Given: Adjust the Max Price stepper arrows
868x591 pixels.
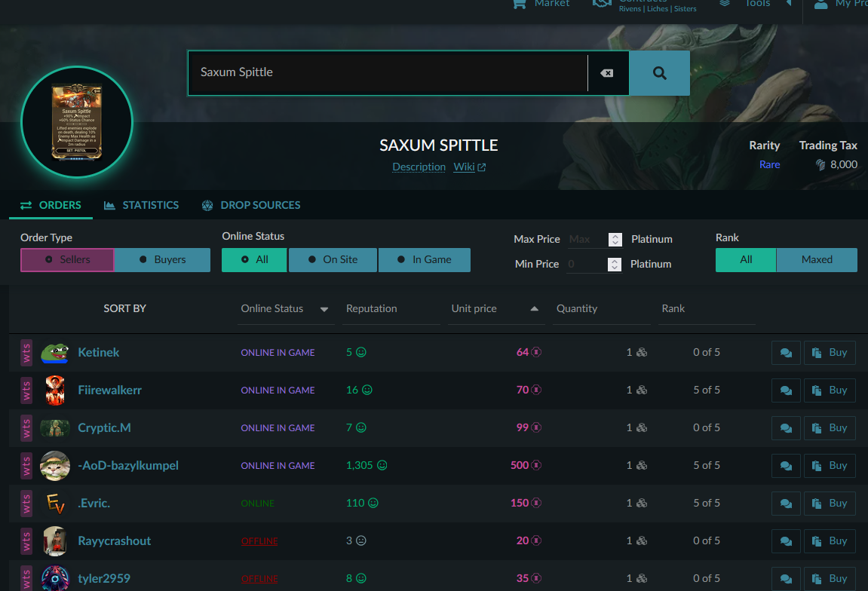Looking at the screenshot, I should [615, 239].
